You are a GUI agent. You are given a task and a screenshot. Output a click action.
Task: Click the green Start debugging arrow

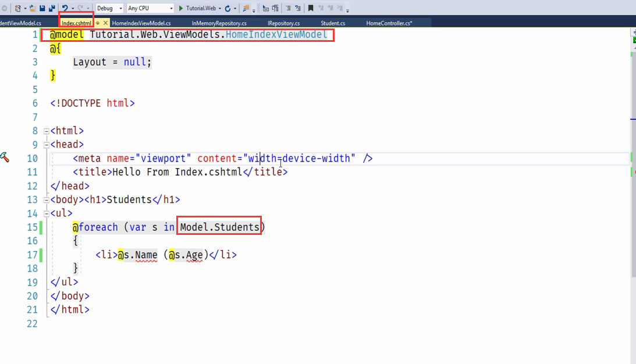point(181,8)
